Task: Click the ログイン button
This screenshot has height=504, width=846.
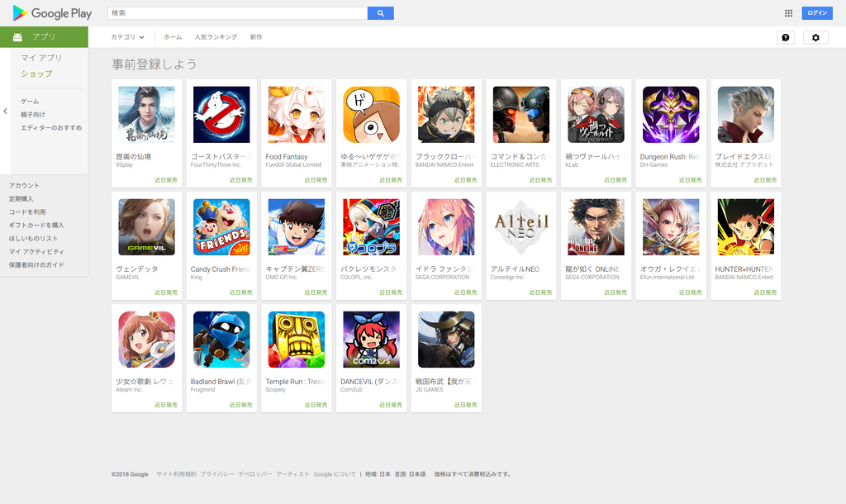Action: tap(817, 13)
